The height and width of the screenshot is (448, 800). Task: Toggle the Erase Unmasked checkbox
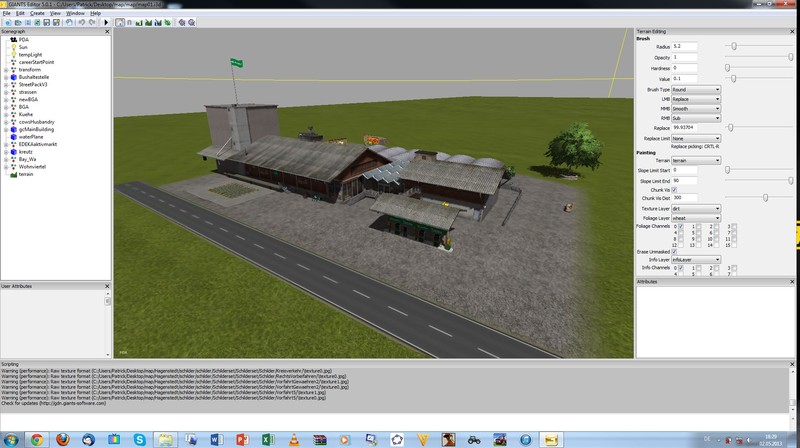click(674, 252)
